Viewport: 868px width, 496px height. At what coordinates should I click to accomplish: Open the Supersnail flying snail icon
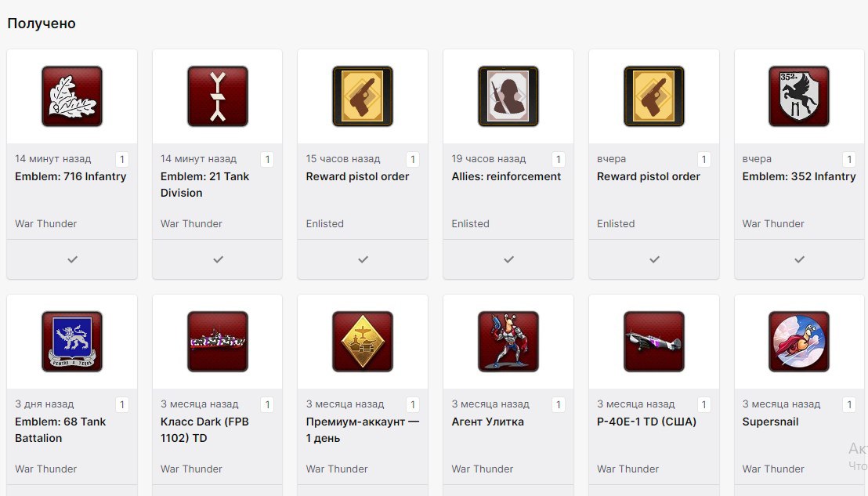(x=799, y=342)
